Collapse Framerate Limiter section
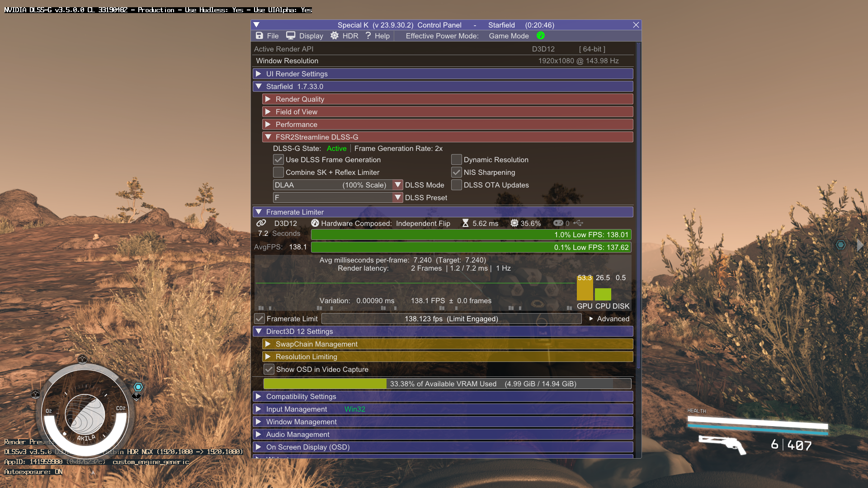Viewport: 868px width, 488px height. click(443, 212)
